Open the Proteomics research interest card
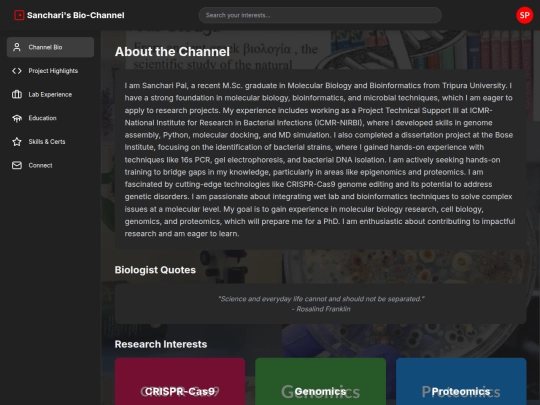 coord(461,381)
